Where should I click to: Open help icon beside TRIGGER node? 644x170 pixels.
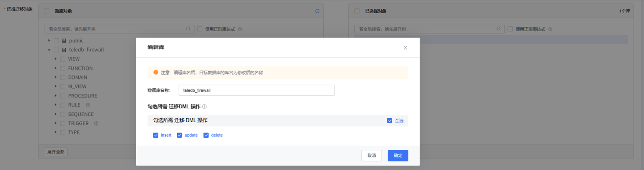[96, 124]
